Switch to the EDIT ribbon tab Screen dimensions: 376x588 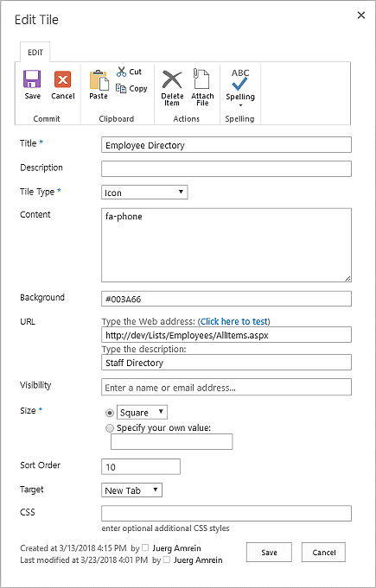point(35,53)
